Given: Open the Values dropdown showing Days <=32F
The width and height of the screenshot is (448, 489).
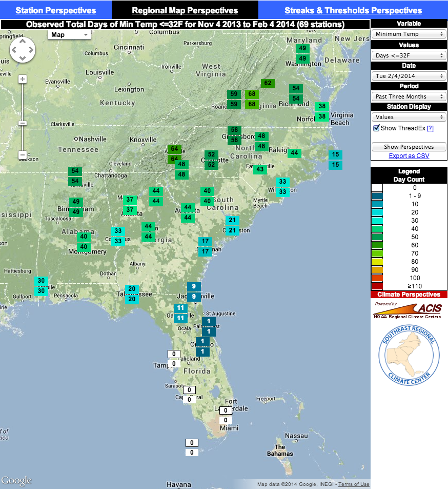Looking at the screenshot, I should 409,55.
